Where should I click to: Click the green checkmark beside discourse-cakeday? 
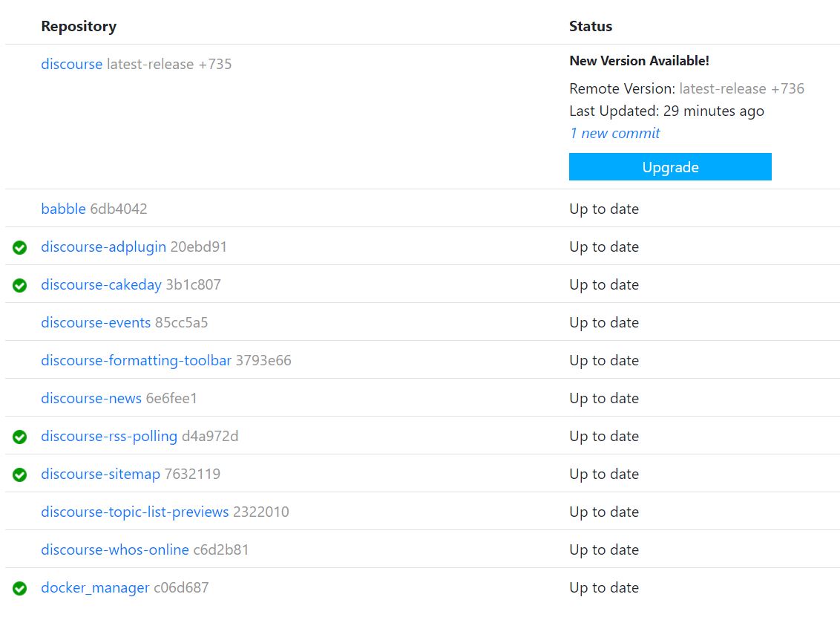pos(20,285)
